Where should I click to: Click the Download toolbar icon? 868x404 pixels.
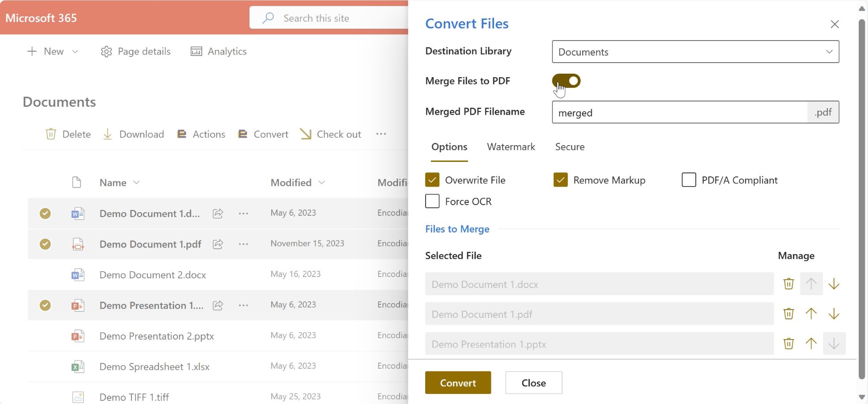click(x=107, y=134)
